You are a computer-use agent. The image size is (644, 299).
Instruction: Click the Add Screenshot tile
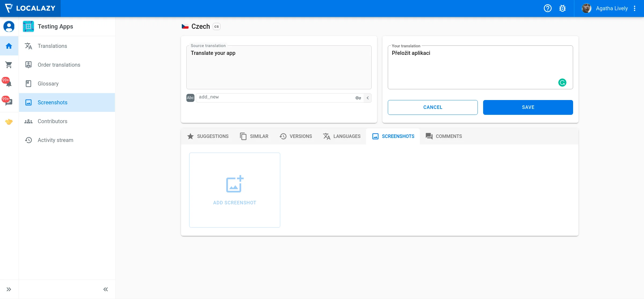click(x=234, y=190)
